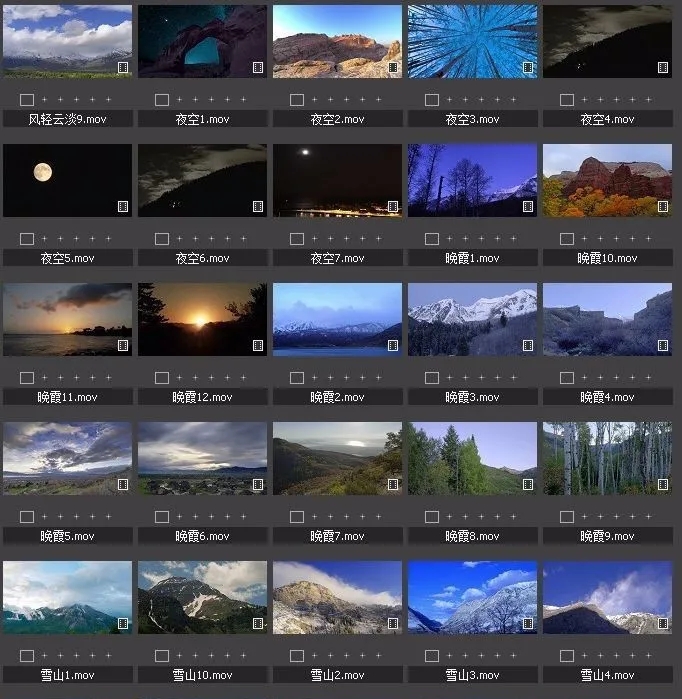Set fifth rating star for 雪山1.mov

[x=109, y=655]
